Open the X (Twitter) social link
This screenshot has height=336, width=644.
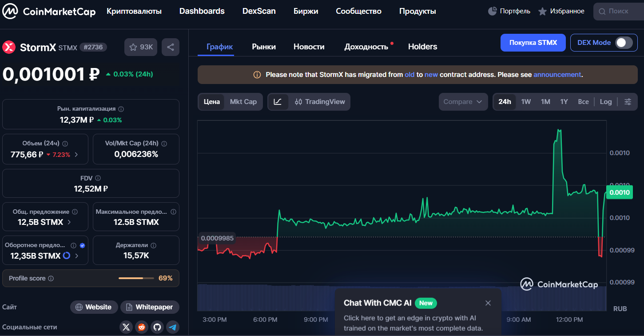pos(126,328)
